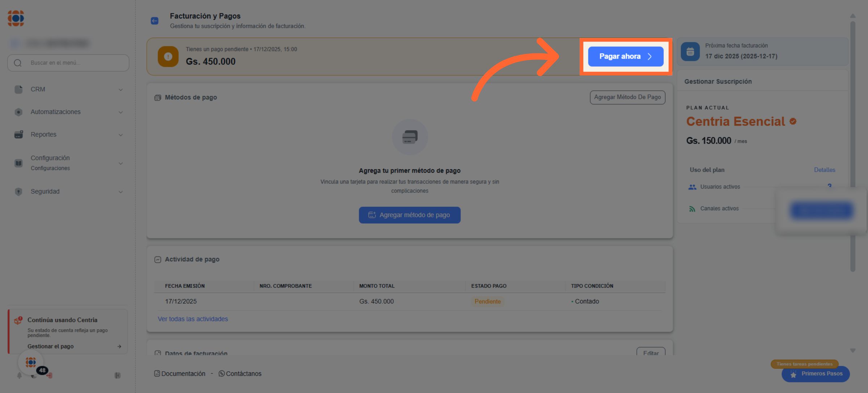This screenshot has height=393, width=868.
Task: Open Ver todas las actividades link
Action: 193,319
